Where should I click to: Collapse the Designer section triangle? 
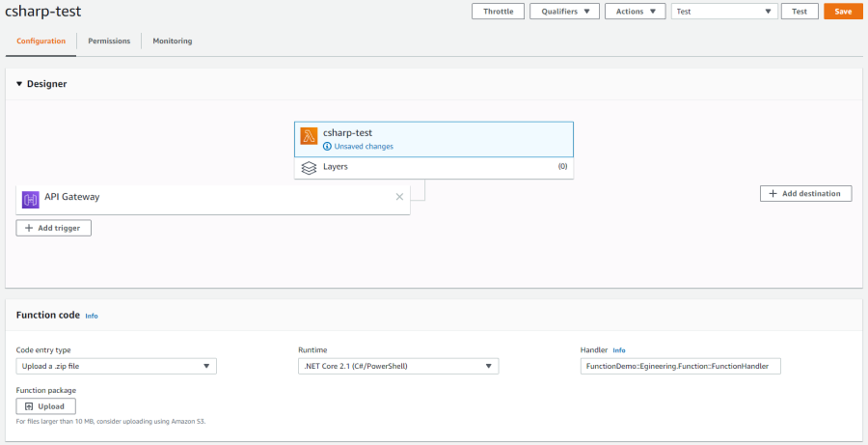click(19, 84)
